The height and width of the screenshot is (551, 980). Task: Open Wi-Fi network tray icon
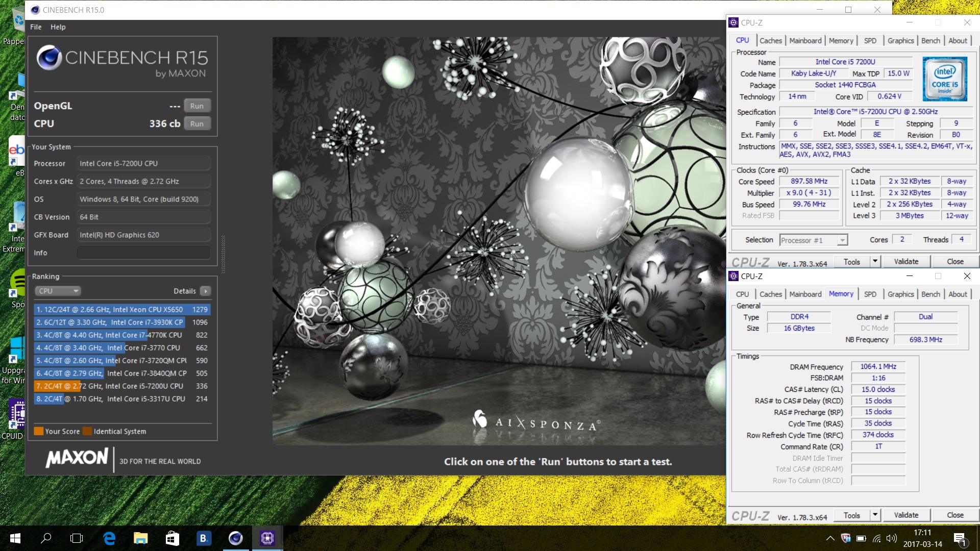876,538
